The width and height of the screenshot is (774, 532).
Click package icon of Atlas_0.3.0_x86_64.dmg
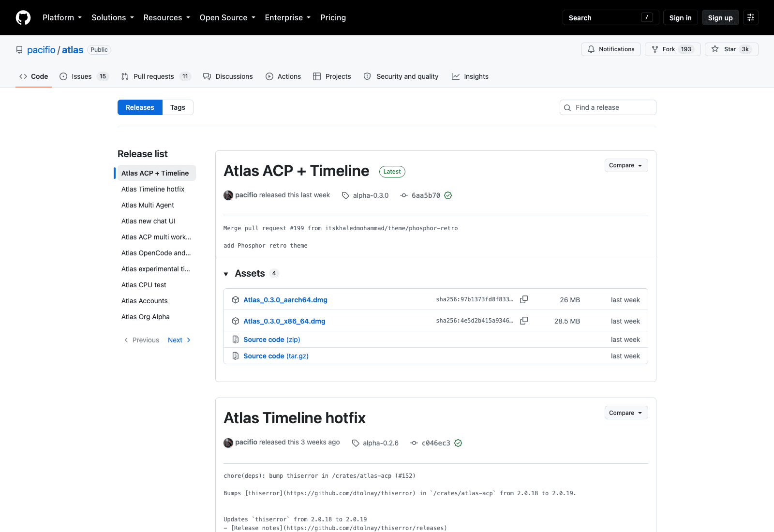click(236, 321)
